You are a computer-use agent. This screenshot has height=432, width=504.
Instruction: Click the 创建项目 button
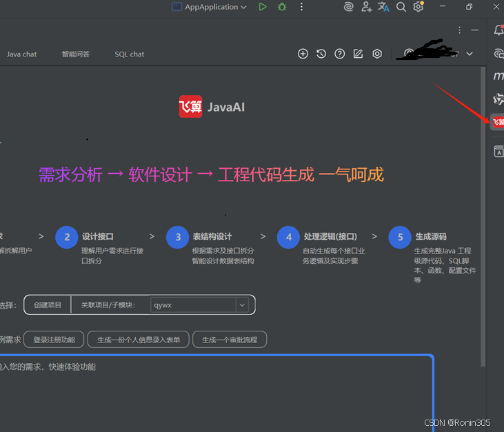click(x=48, y=305)
